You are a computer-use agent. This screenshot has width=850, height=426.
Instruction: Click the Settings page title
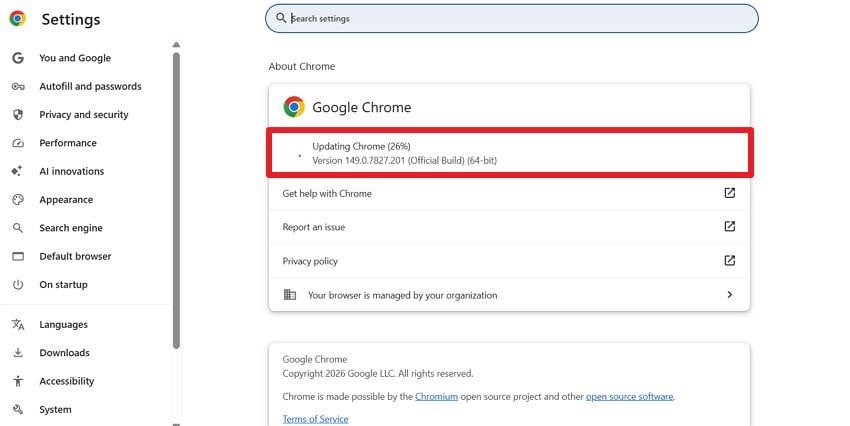click(x=71, y=20)
